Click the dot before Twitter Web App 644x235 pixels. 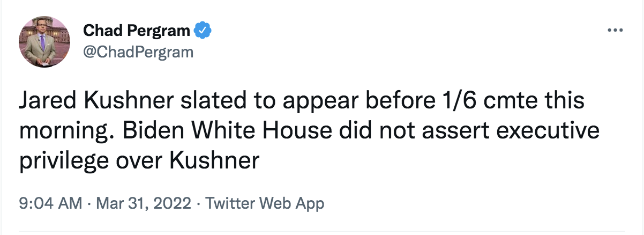(198, 204)
